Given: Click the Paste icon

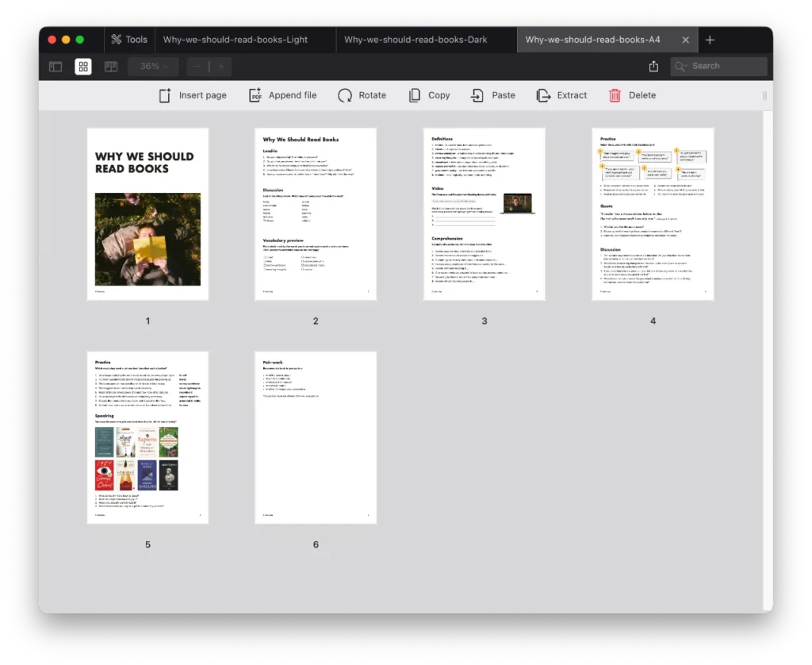Looking at the screenshot, I should 477,95.
